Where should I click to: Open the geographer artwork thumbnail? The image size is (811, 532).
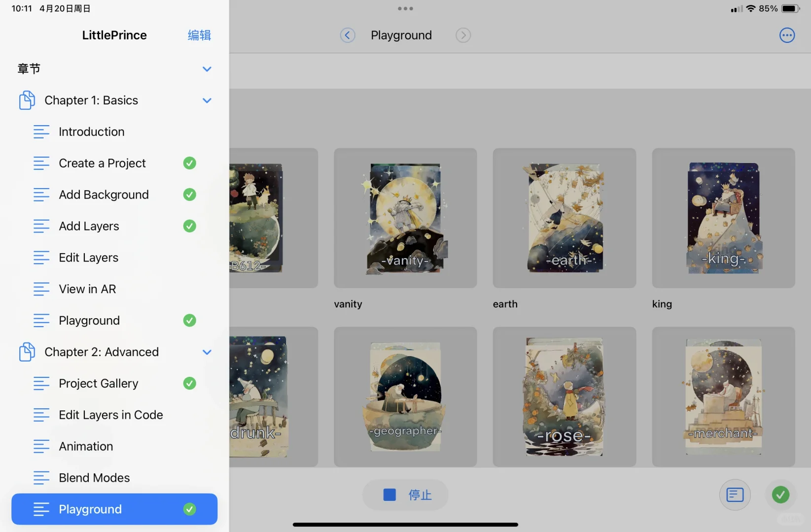[x=405, y=397]
